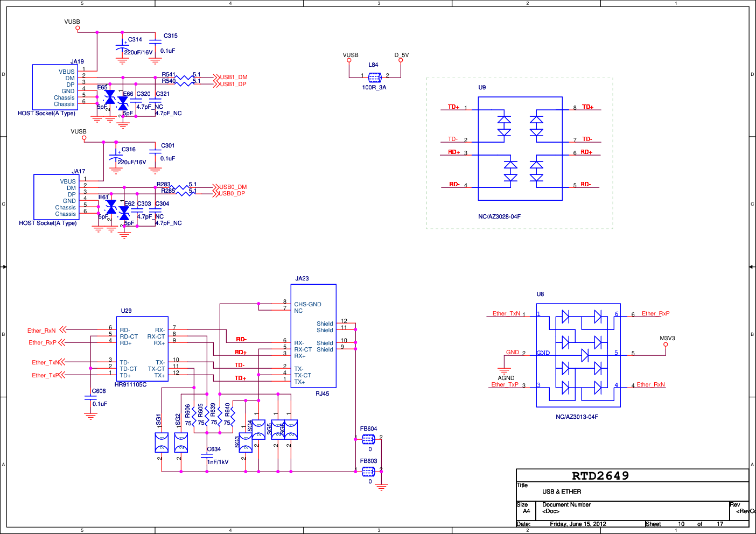Select the R640 vertical resistor symbol
The width and height of the screenshot is (756, 534).
(x=233, y=416)
